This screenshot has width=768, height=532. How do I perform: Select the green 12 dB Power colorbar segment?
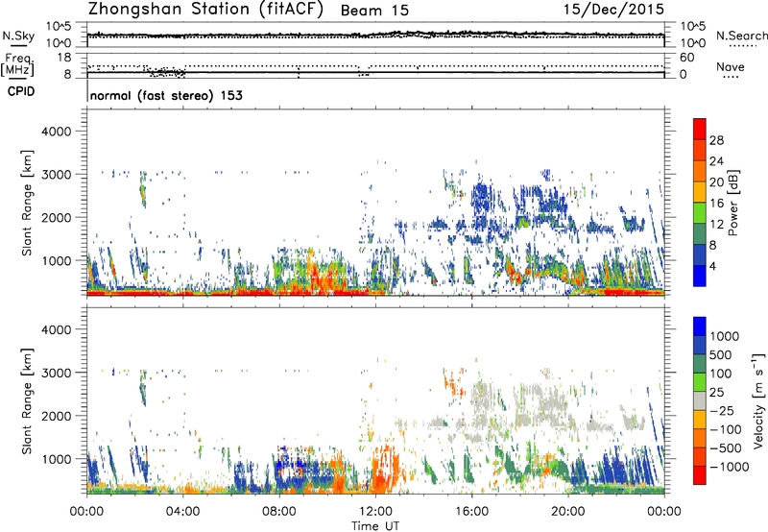(x=700, y=213)
